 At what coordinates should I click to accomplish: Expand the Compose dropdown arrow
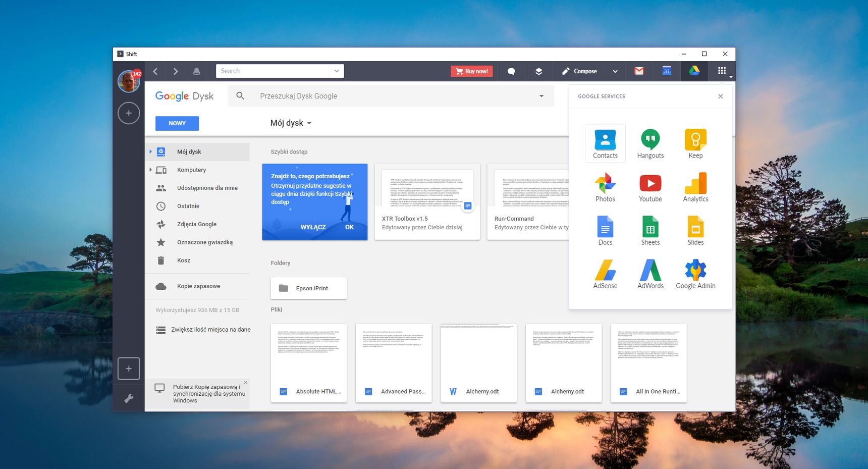[615, 71]
